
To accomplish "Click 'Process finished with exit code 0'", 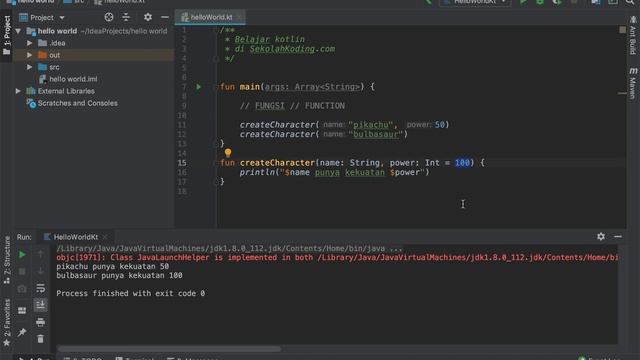I will coord(131,293).
